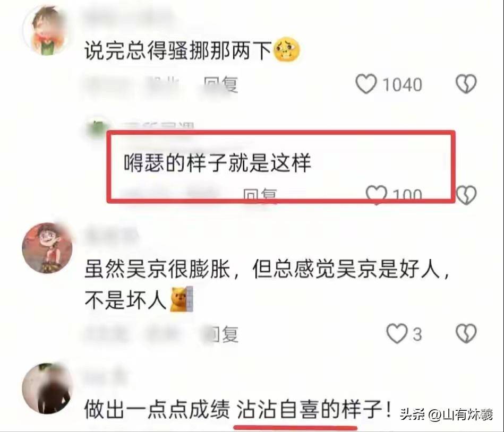Open the 头条 @山有炑羲 watermark link
The height and width of the screenshot is (432, 504).
click(446, 414)
